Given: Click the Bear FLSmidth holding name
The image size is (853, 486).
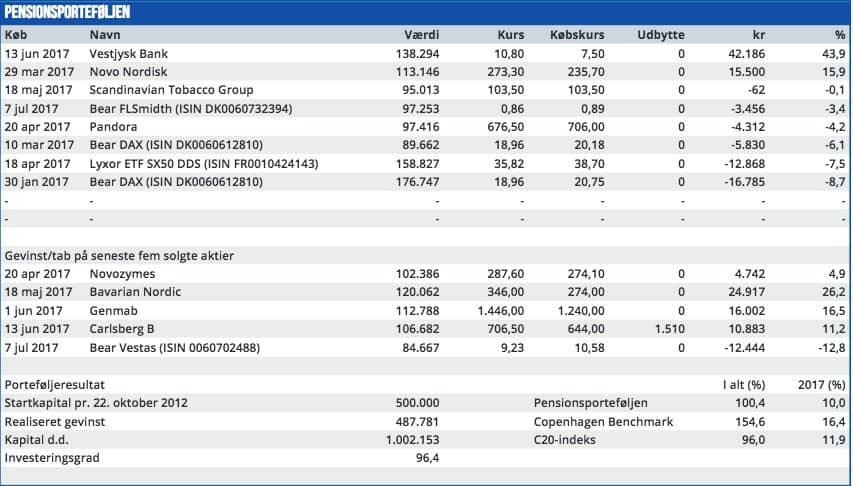Looking at the screenshot, I should coord(190,108).
